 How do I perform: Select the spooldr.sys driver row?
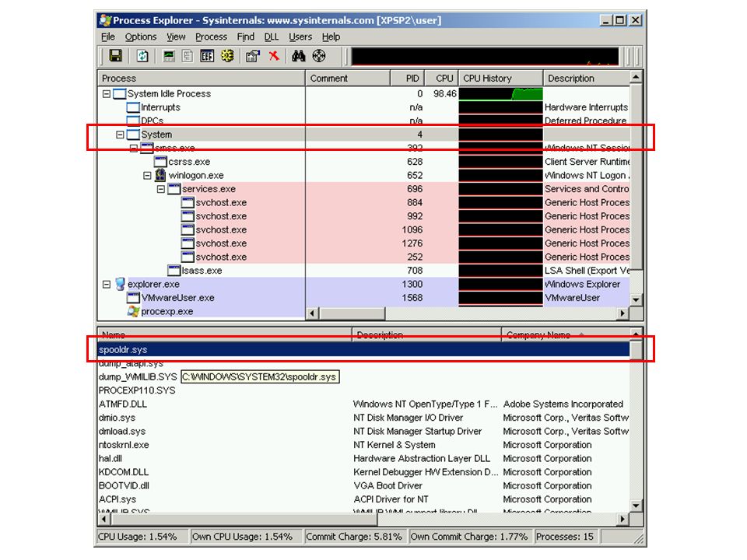363,349
